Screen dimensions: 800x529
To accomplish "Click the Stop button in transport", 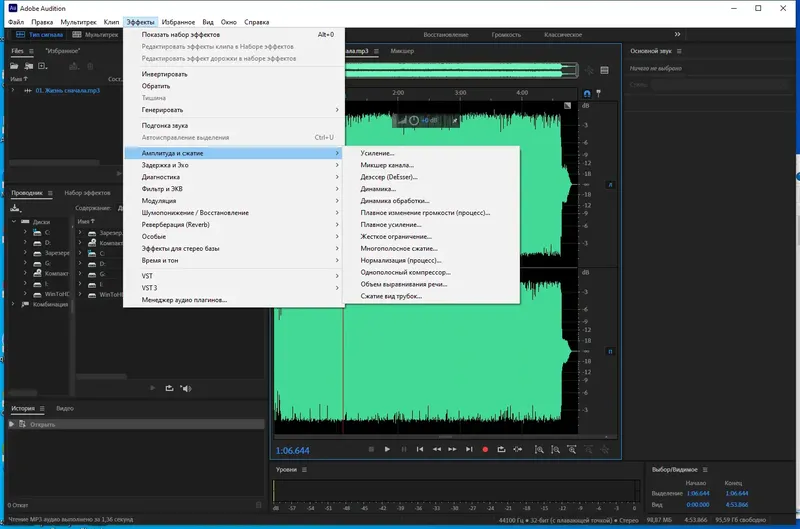I will coord(371,449).
